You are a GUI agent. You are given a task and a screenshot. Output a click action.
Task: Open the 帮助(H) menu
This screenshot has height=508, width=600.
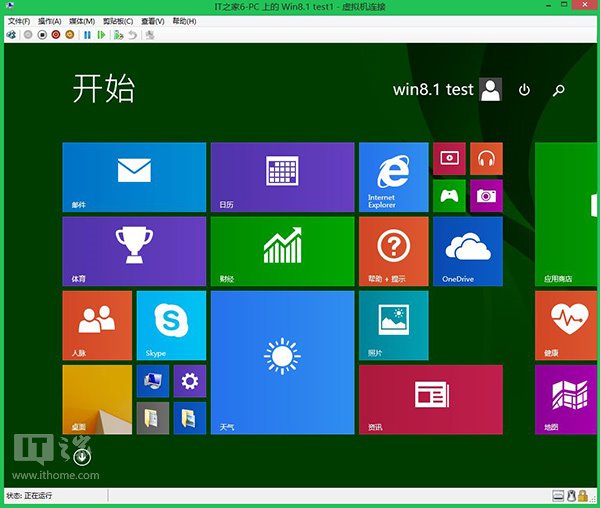click(x=184, y=21)
